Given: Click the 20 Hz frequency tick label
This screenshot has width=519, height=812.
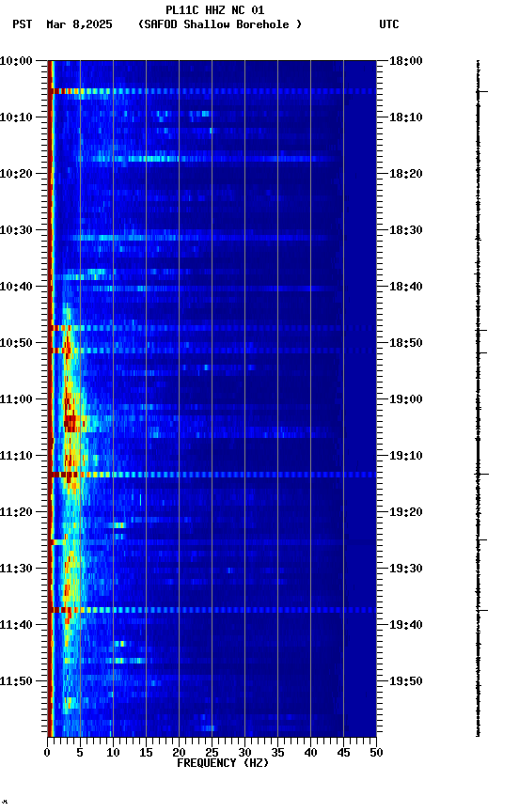Looking at the screenshot, I should click(179, 753).
